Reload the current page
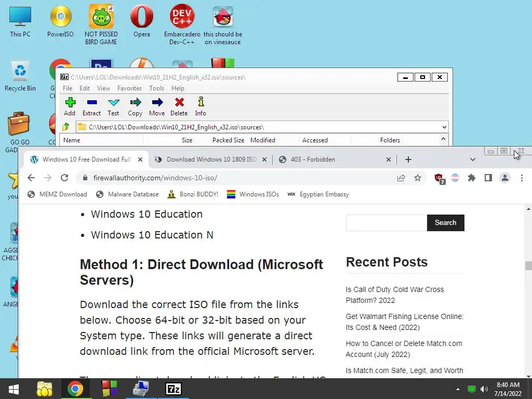The width and height of the screenshot is (532, 399). tap(64, 178)
